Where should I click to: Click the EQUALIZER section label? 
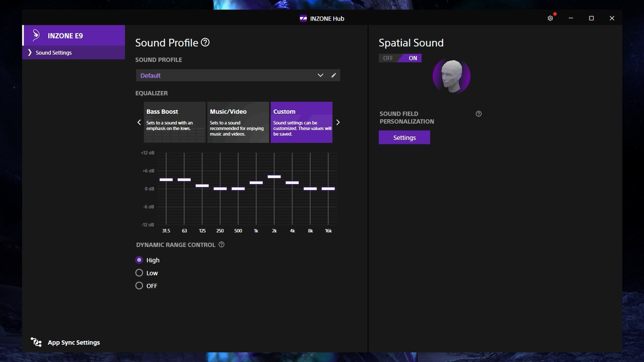(152, 93)
